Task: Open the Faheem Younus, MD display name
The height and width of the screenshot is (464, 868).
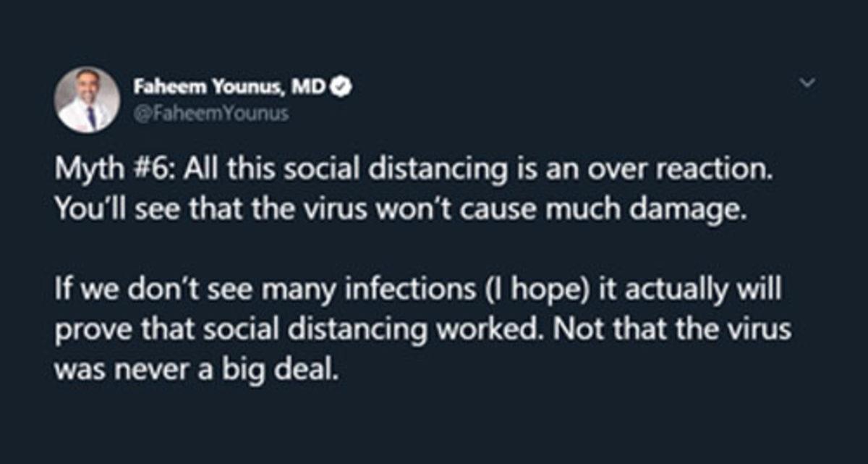Action: point(230,88)
